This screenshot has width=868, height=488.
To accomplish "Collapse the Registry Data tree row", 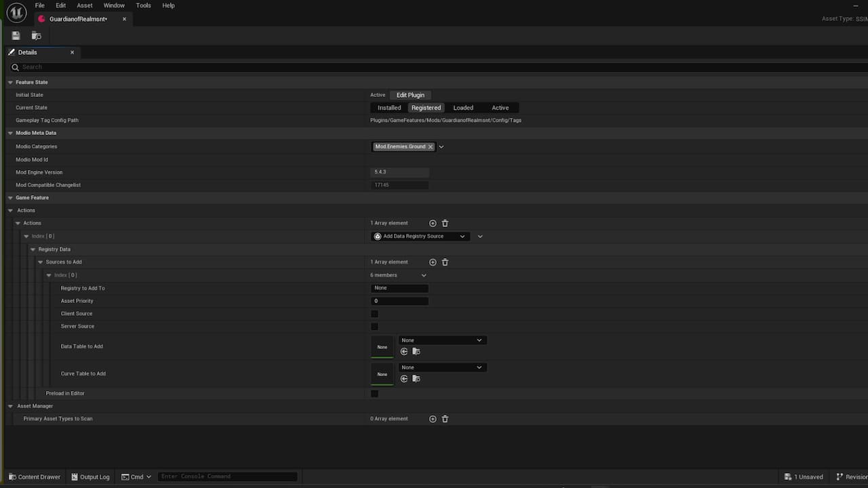I will click(33, 249).
